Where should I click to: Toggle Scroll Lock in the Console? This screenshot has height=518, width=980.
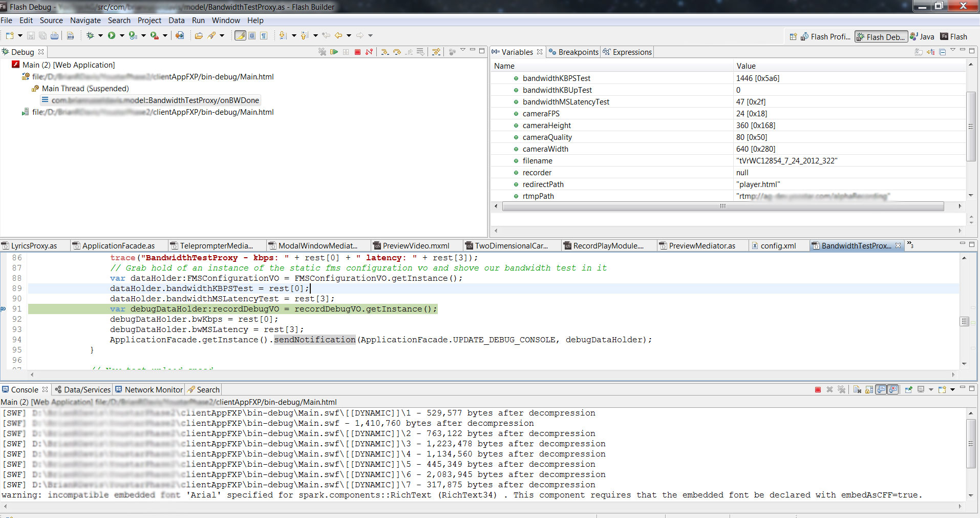point(869,389)
